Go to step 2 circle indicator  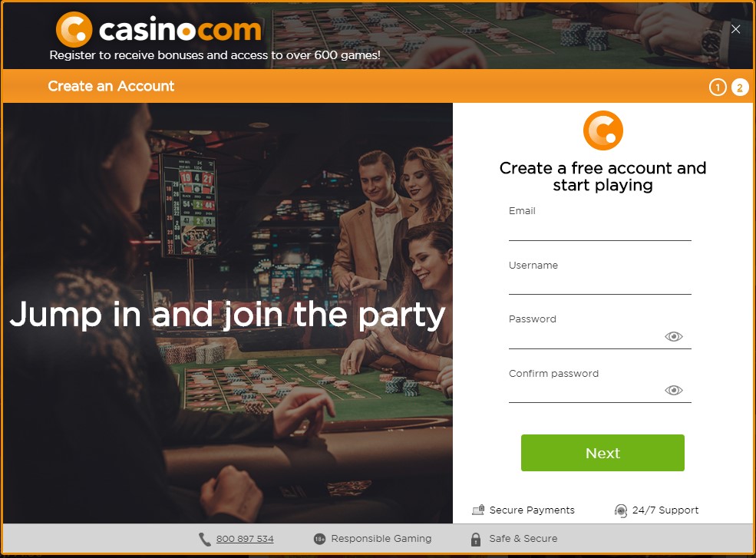pyautogui.click(x=740, y=87)
